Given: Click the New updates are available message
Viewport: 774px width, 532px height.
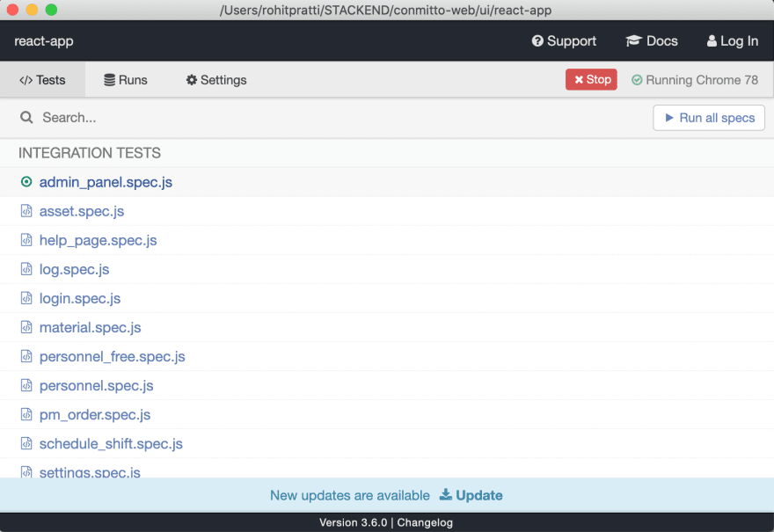Looking at the screenshot, I should (350, 495).
